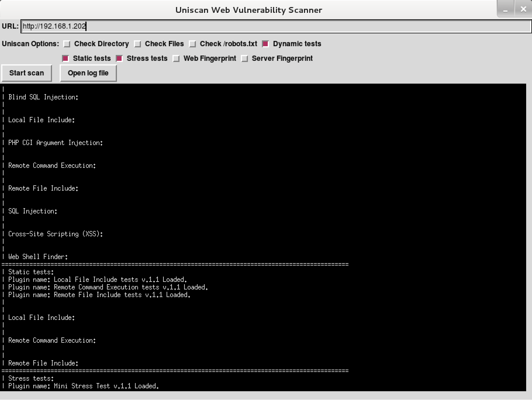Tick the Check /robots.txt checkbox

(x=193, y=44)
